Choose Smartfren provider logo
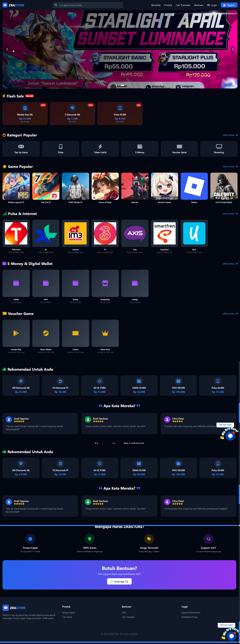The height and width of the screenshot is (644, 240). tap(164, 233)
